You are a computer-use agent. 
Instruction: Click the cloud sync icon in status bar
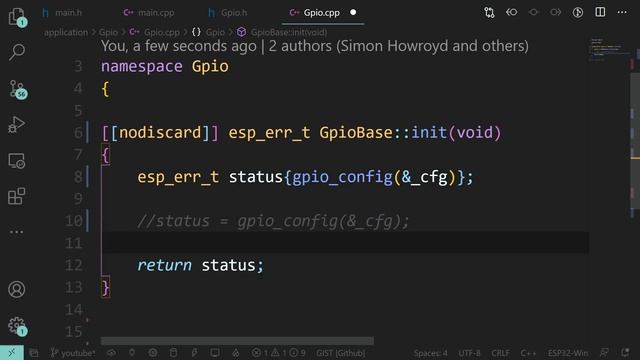tap(111, 353)
